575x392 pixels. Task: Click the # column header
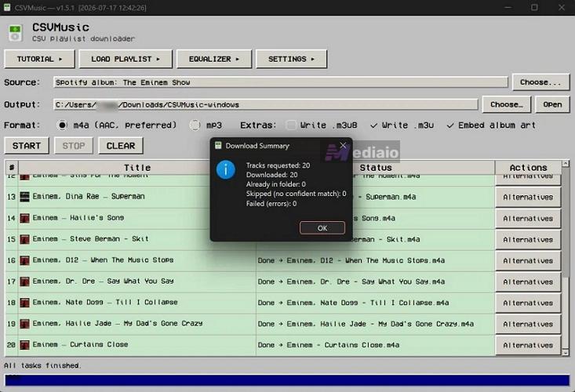[11, 168]
